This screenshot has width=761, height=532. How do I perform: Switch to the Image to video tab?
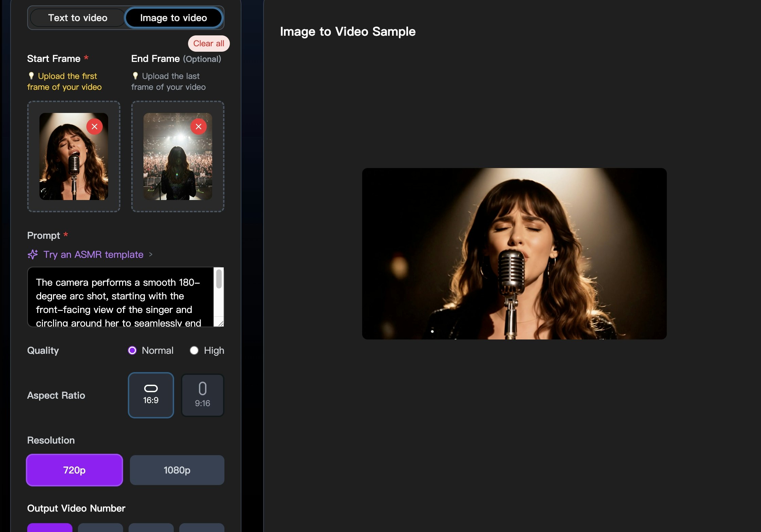click(x=174, y=18)
